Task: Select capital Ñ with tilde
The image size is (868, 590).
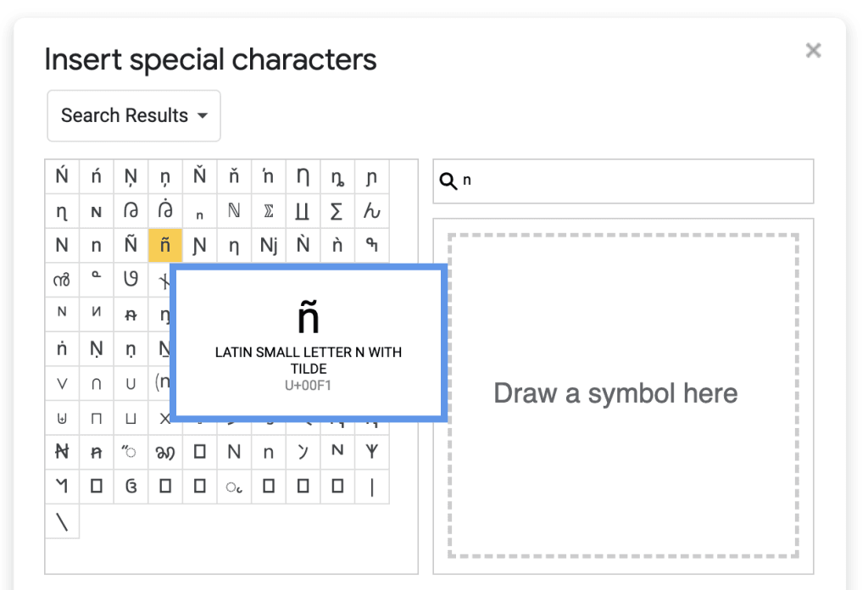Action: click(x=131, y=246)
